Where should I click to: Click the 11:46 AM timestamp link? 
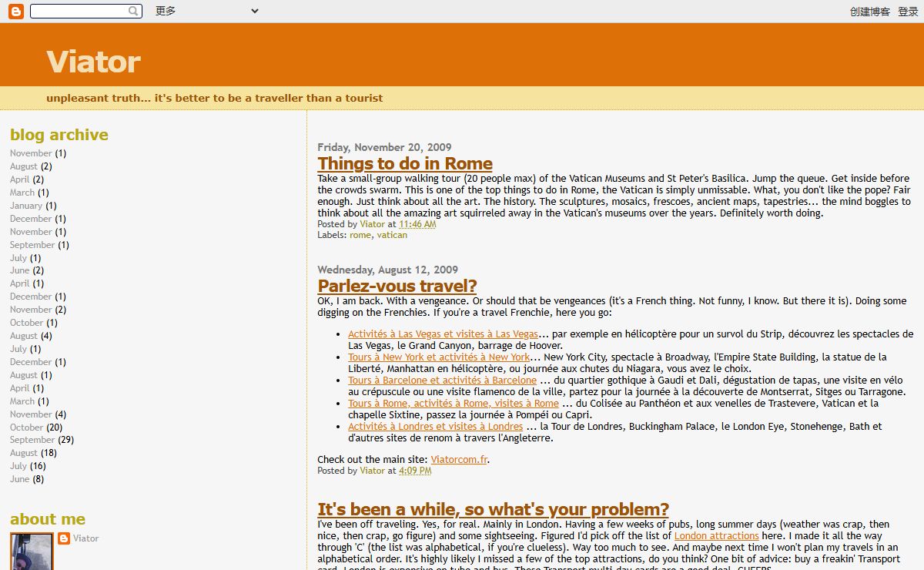pos(417,224)
